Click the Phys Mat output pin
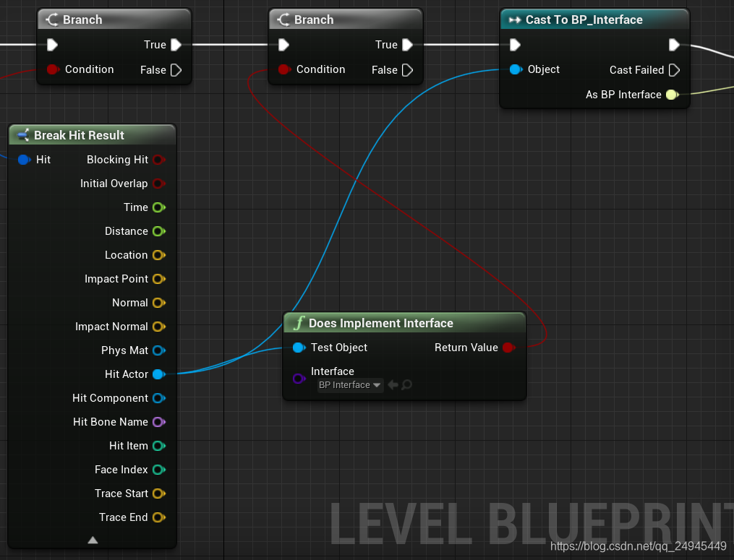Screen dimensions: 734x560 (x=158, y=350)
